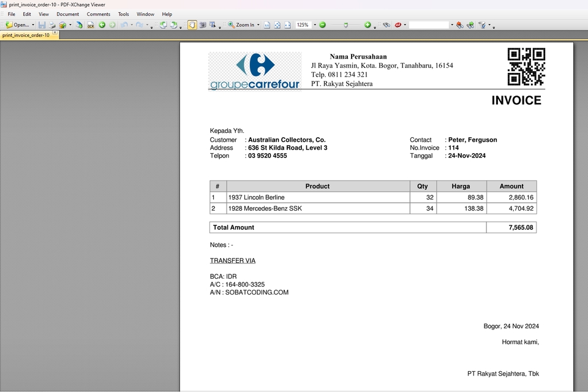Open the Window menu

(146, 14)
